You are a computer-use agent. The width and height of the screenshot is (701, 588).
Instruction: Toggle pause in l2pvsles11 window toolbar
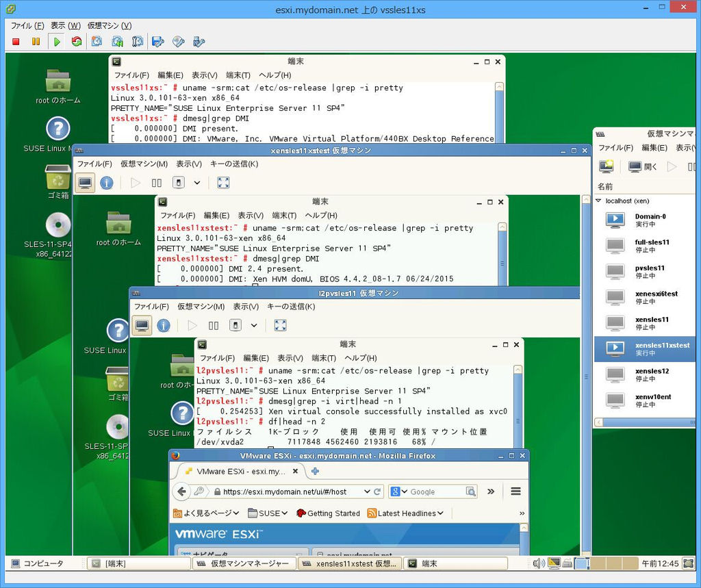tap(214, 326)
